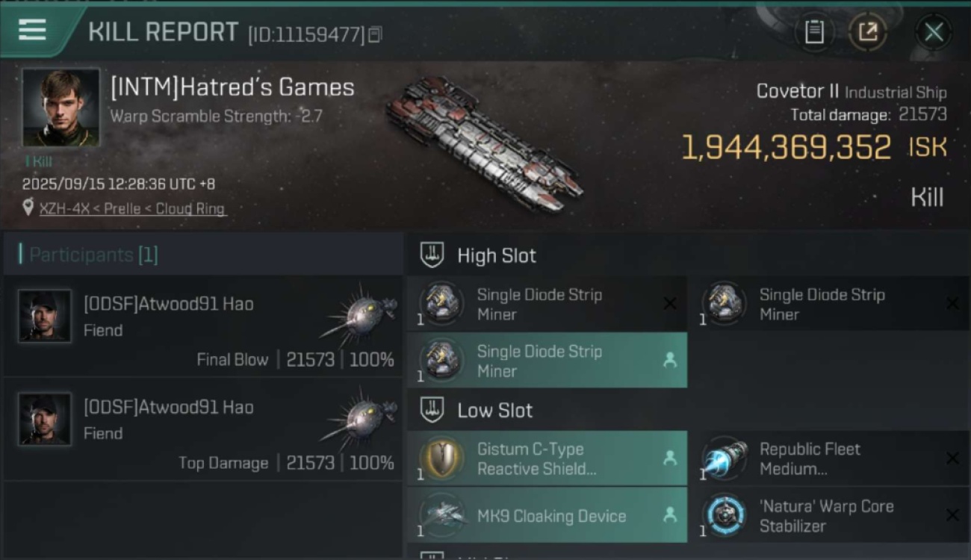Click the MK9 Cloaking Device icon

point(441,516)
